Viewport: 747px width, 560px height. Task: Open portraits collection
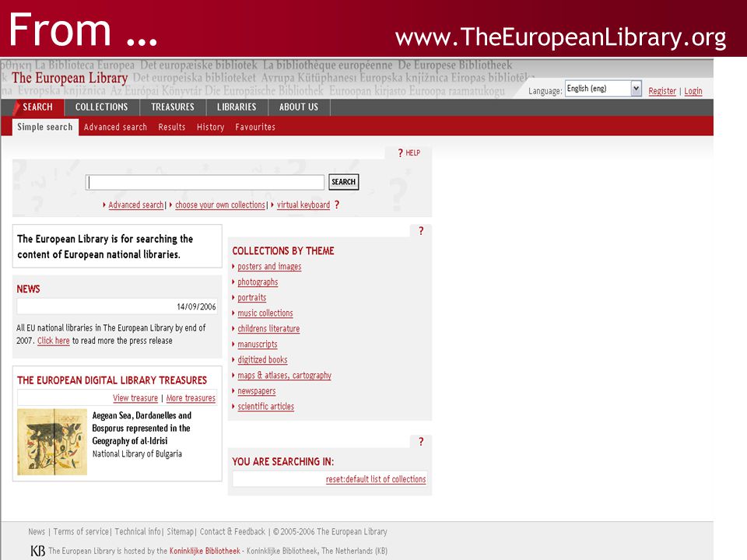coord(252,298)
